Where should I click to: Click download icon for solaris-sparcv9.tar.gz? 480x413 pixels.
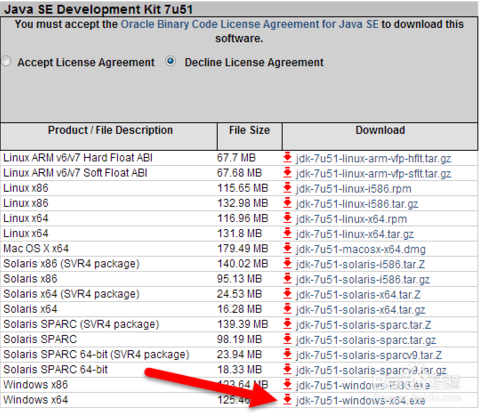click(x=287, y=369)
